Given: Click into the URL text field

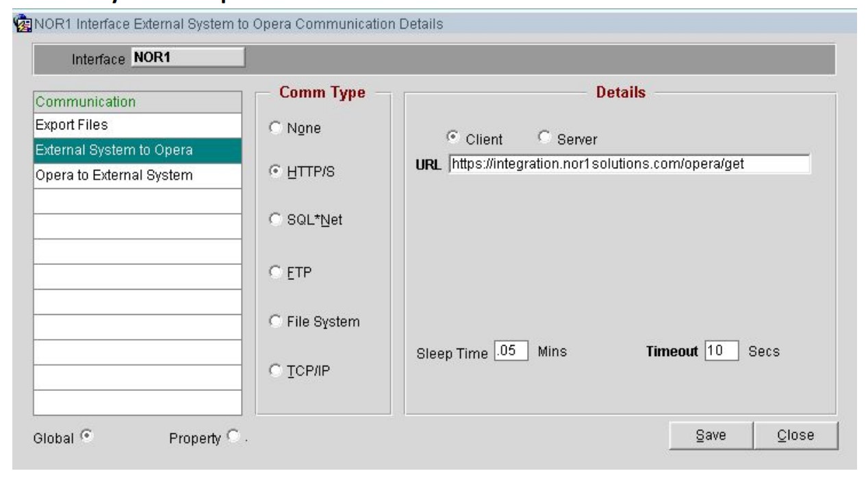Looking at the screenshot, I should [628, 164].
